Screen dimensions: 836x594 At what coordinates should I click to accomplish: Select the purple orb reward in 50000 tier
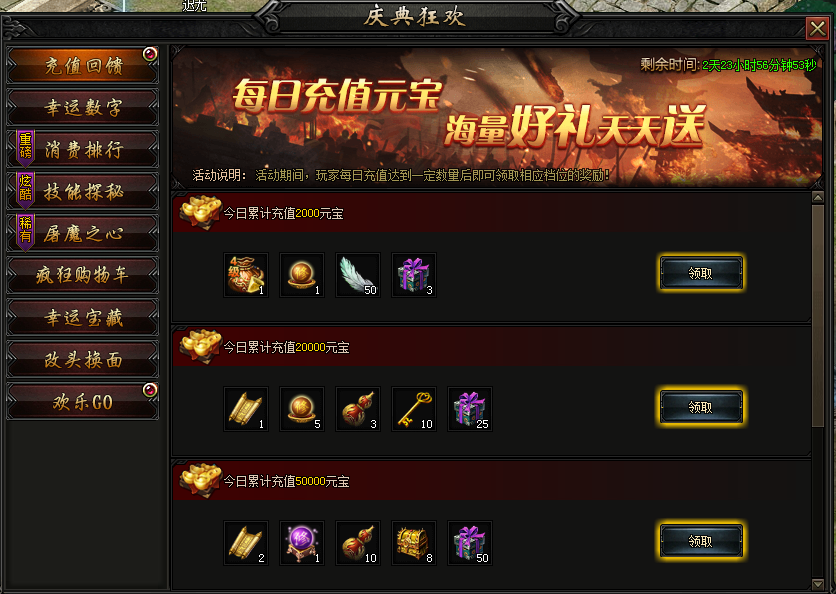pos(302,543)
